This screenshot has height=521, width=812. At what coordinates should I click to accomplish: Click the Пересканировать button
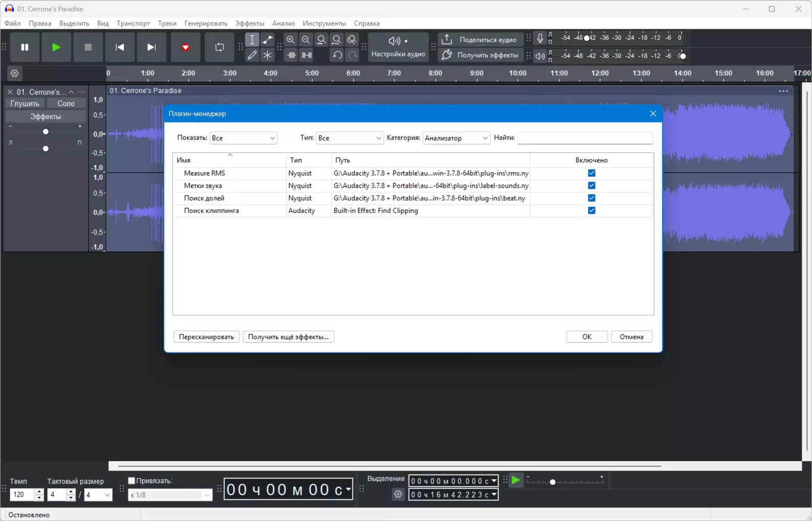[x=206, y=337]
